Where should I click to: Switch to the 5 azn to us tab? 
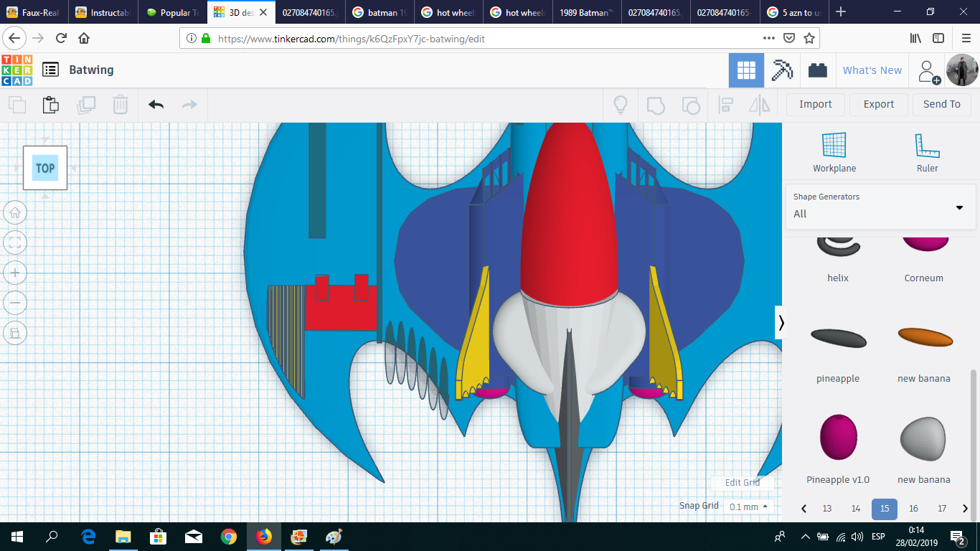[x=794, y=12]
